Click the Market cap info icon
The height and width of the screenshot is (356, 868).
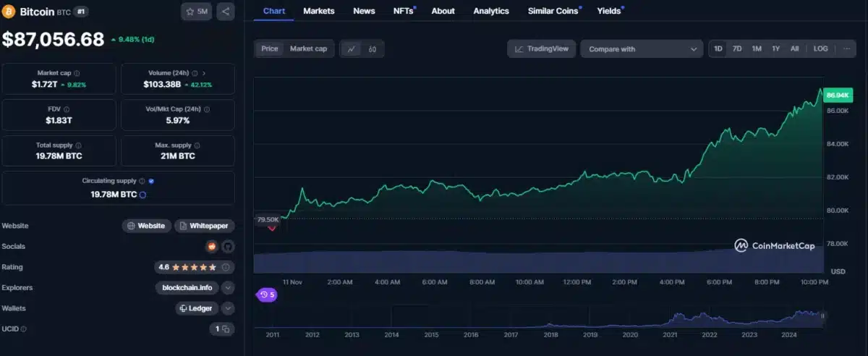click(77, 73)
